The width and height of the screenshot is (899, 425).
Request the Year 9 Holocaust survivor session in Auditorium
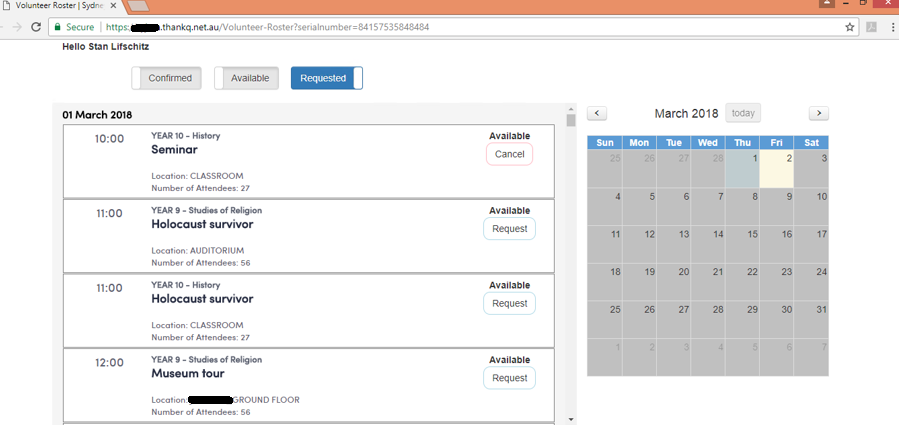[x=509, y=229]
